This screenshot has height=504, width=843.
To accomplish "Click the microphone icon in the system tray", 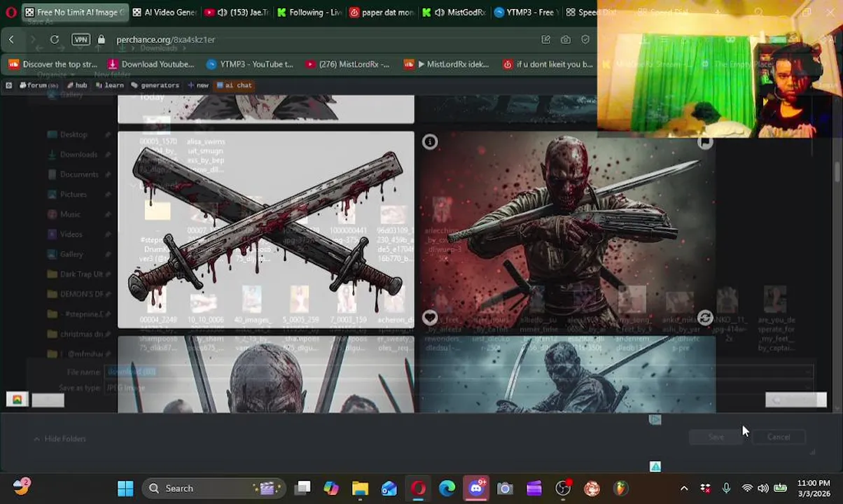I will click(x=726, y=488).
